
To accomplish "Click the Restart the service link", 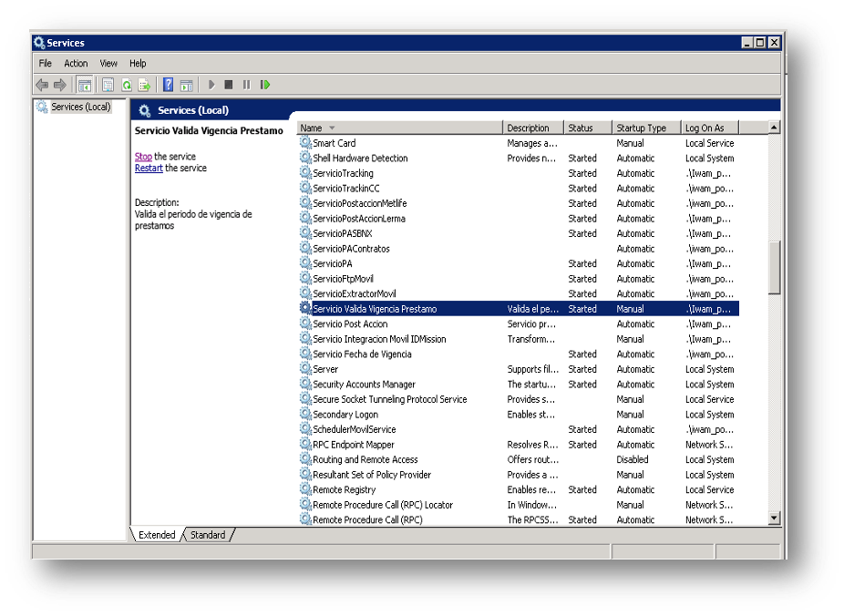I will coord(149,169).
